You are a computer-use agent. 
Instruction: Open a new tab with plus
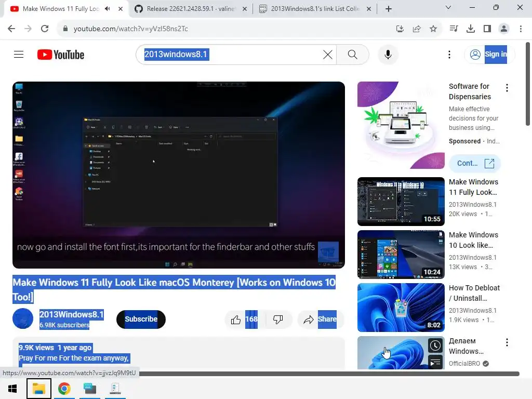(389, 9)
